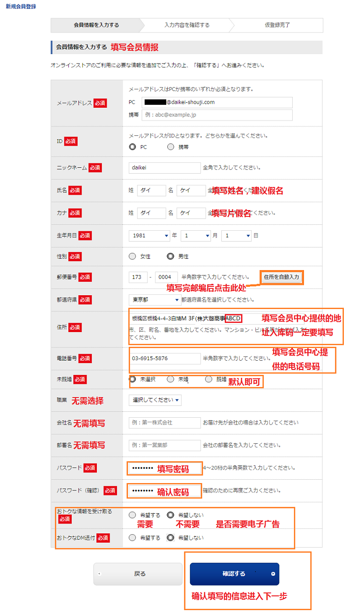Select 希望する for おトクな情報を受け取る
Image resolution: width=364 pixels, height=616 pixels.
coord(132,515)
